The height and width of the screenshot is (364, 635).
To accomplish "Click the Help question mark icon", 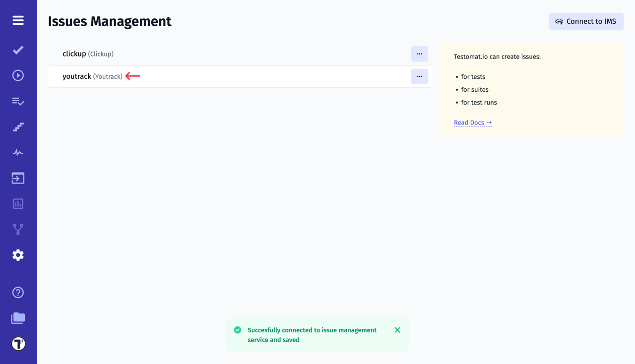I will tap(18, 293).
